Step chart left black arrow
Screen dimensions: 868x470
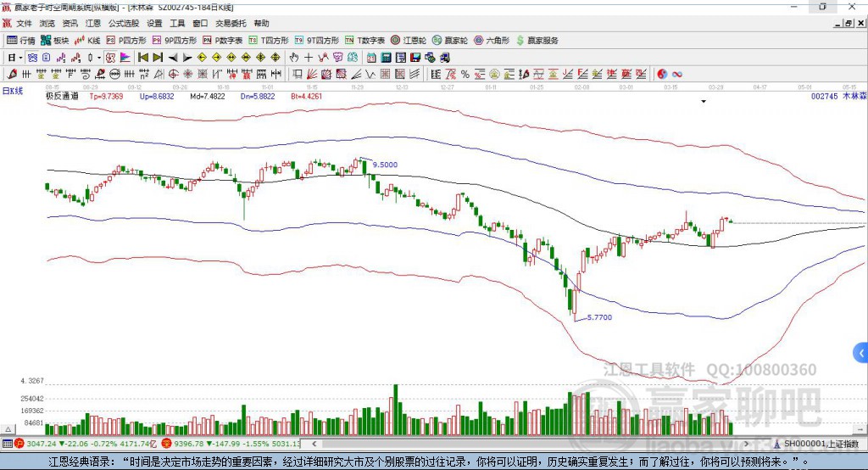(173, 58)
